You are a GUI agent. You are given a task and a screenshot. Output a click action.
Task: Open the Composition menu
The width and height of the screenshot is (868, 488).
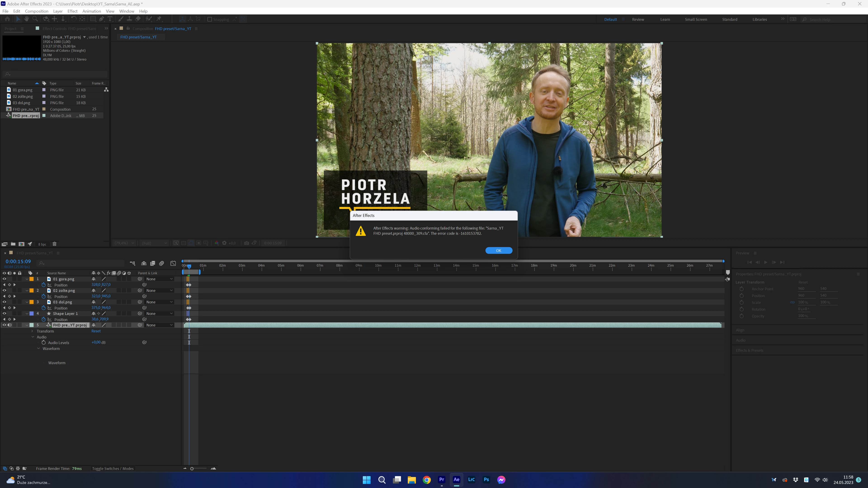36,11
